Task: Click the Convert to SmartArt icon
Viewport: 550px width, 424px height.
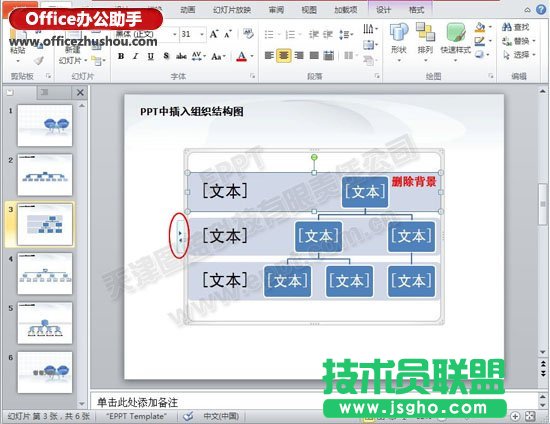Action: pos(368,60)
